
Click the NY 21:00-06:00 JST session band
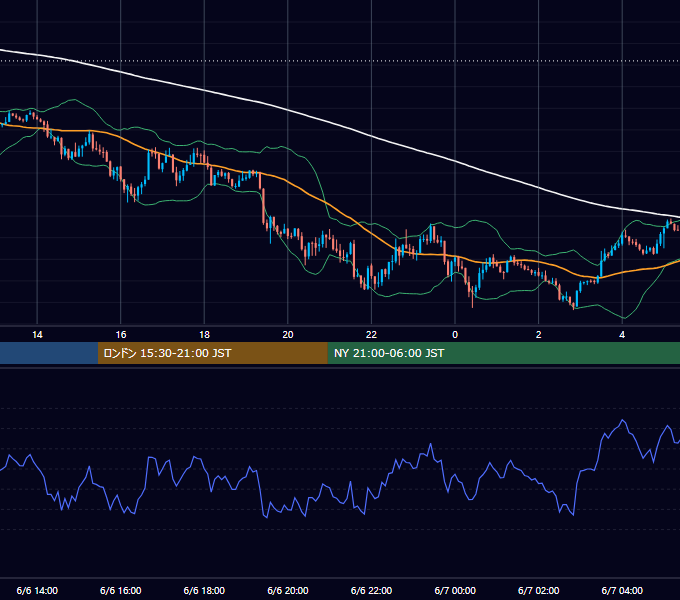click(503, 353)
